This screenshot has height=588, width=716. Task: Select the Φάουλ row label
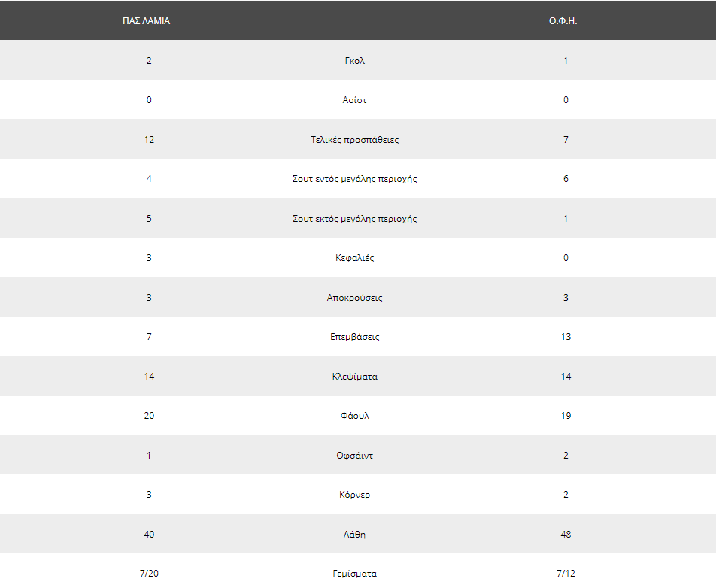pos(355,416)
